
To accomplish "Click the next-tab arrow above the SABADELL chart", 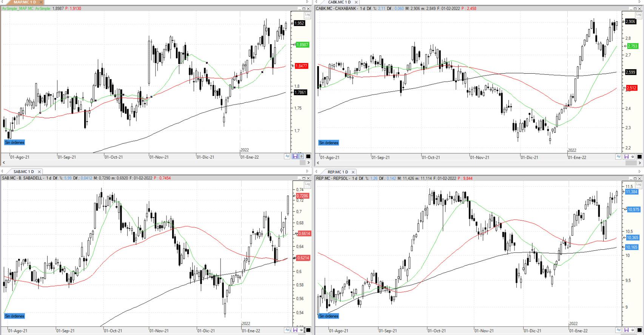I will pos(307,172).
